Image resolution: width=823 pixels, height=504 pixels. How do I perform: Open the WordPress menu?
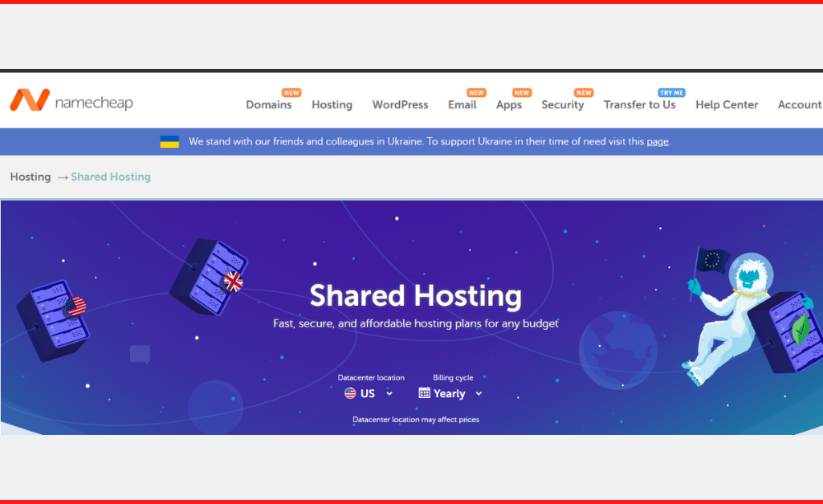pos(400,105)
